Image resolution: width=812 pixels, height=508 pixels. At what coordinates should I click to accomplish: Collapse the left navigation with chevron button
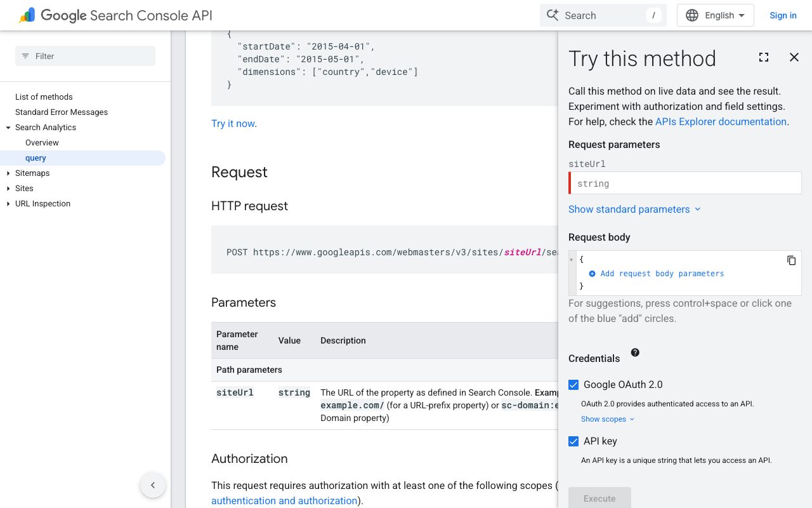coord(153,485)
